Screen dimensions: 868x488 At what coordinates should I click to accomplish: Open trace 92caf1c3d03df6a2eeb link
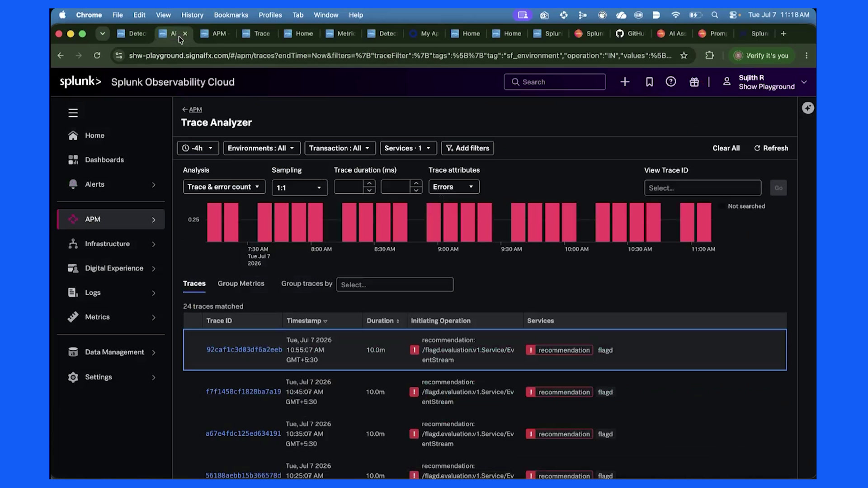tap(244, 350)
